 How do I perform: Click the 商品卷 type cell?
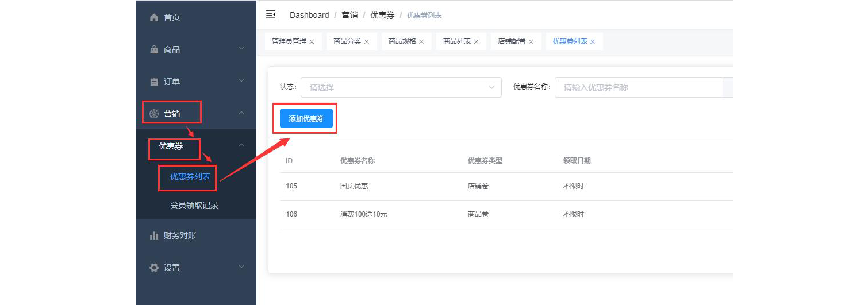(478, 214)
